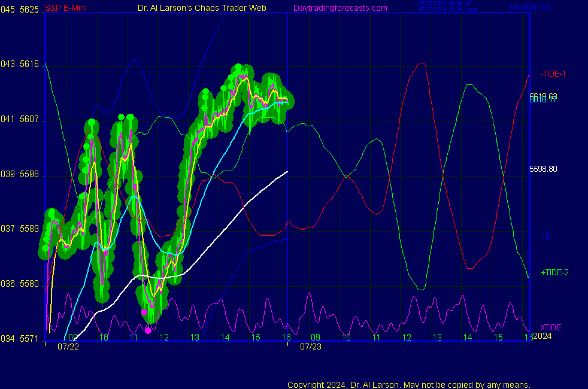Click the green +TIDE-2 legend label
The width and height of the screenshot is (588, 389).
pos(554,272)
